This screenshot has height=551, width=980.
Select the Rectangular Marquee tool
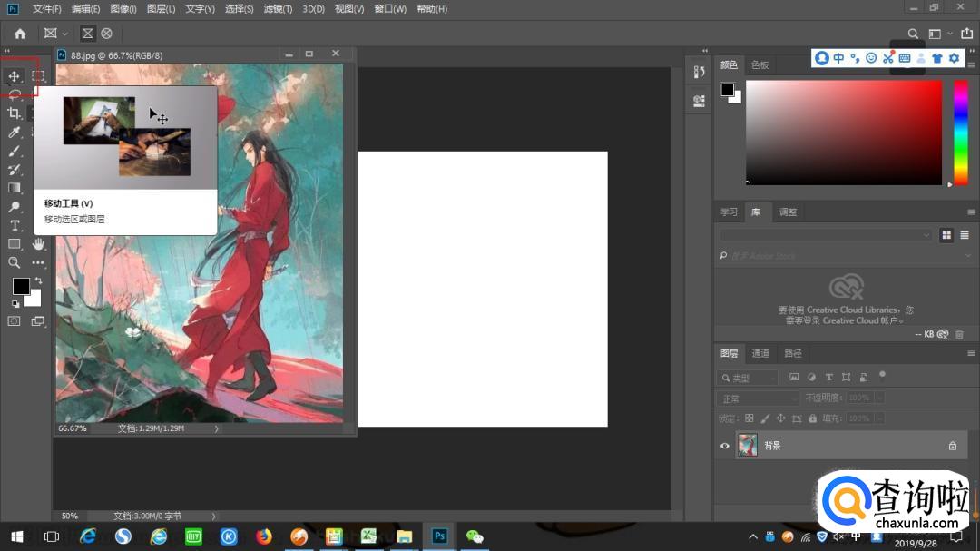tap(38, 76)
